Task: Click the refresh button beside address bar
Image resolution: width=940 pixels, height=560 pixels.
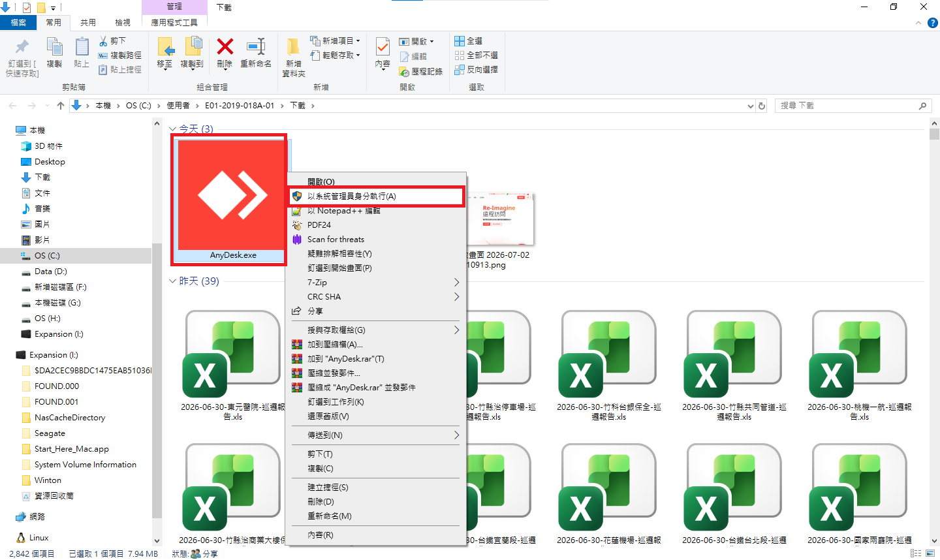Action: point(762,105)
